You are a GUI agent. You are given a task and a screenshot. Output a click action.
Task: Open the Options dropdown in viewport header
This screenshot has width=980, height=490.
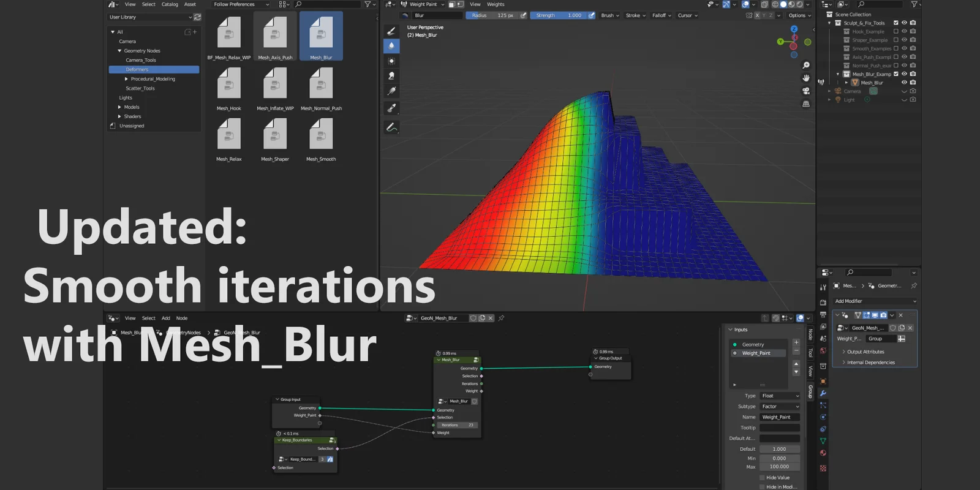point(799,15)
